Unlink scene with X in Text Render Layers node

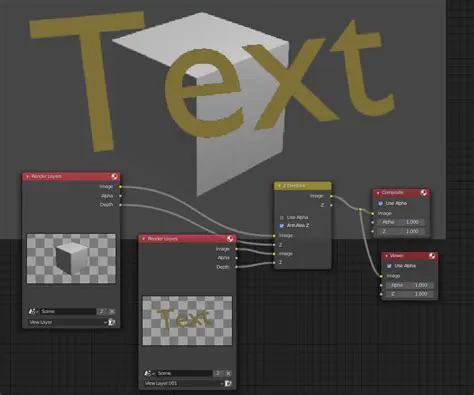coord(228,373)
